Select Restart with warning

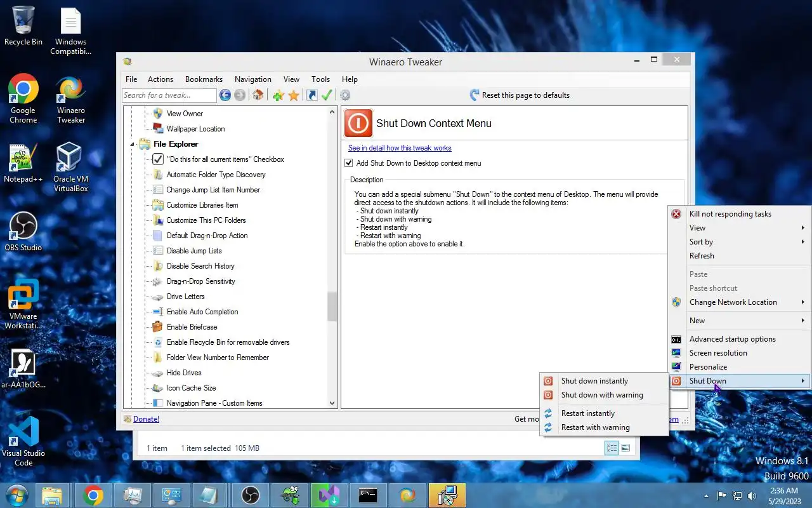[604, 427]
